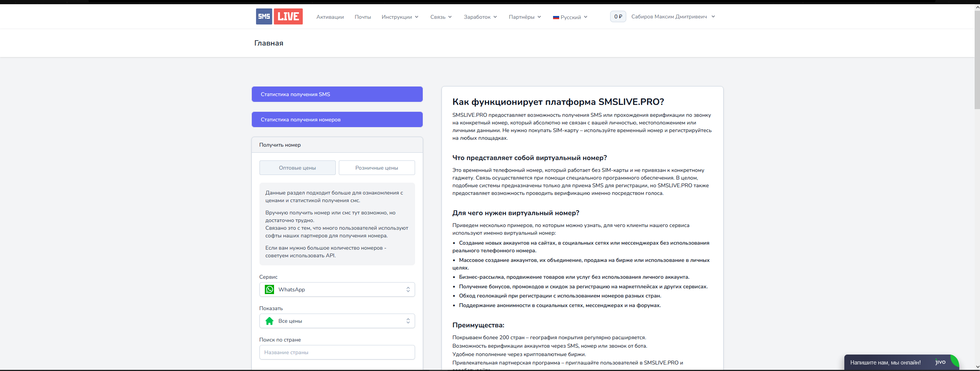Open the Сервис WhatsApp dropdown
This screenshot has height=371, width=980.
(337, 289)
